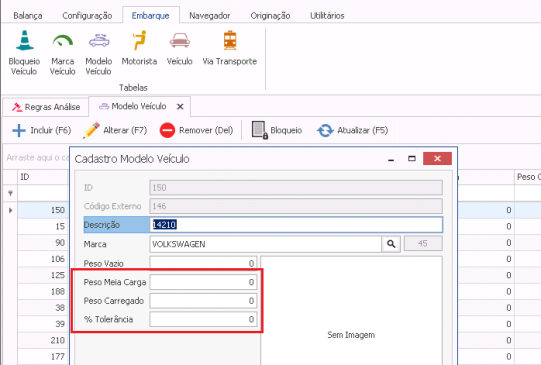The width and height of the screenshot is (541, 365).
Task: Click Atualizar (F5) refresh button
Action: (353, 130)
